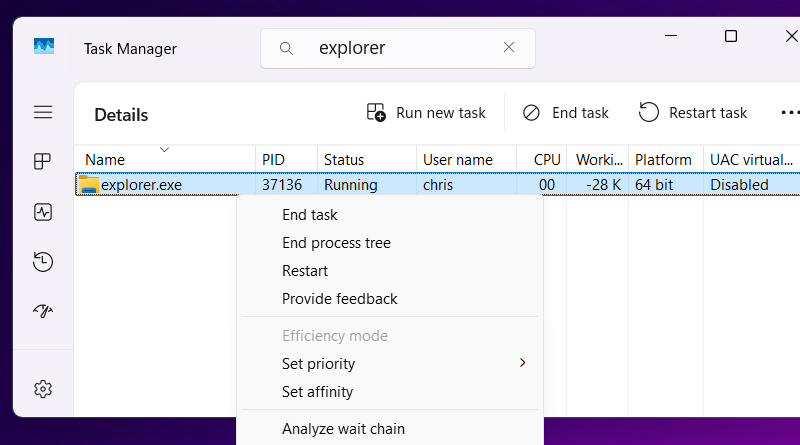The image size is (800, 445).
Task: Choose Analyze wait chain option
Action: tap(343, 429)
